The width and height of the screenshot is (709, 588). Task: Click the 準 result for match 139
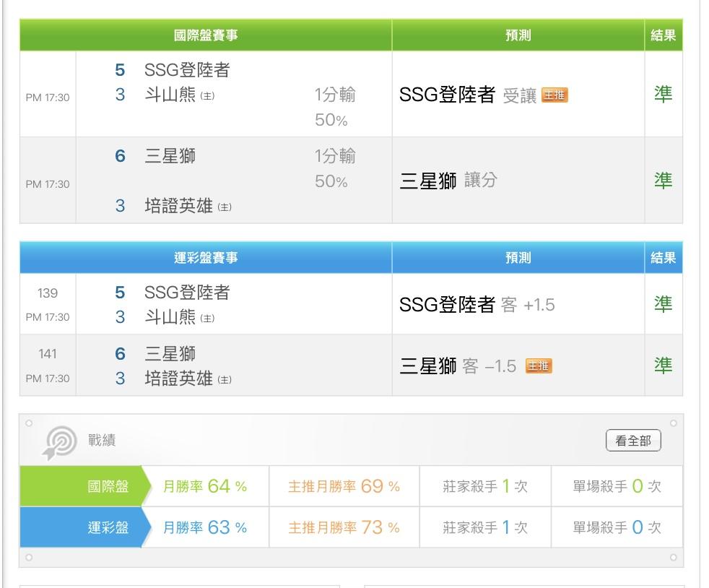[x=663, y=304]
